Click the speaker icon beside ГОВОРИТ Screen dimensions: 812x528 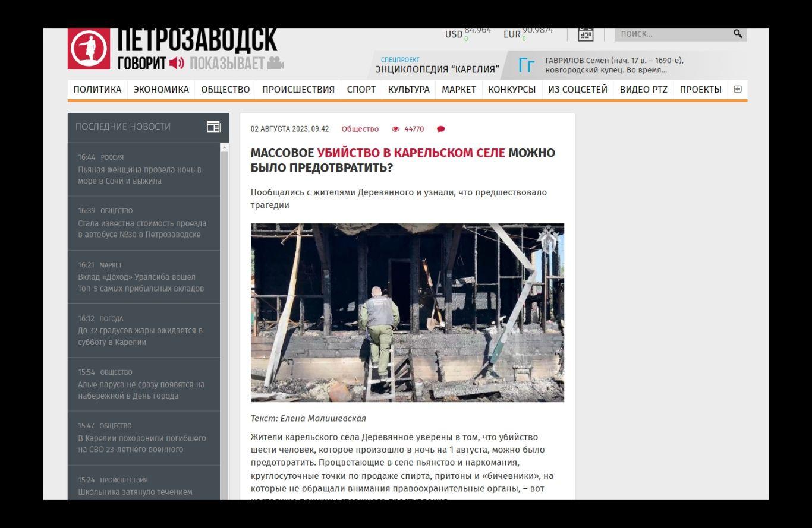(177, 62)
